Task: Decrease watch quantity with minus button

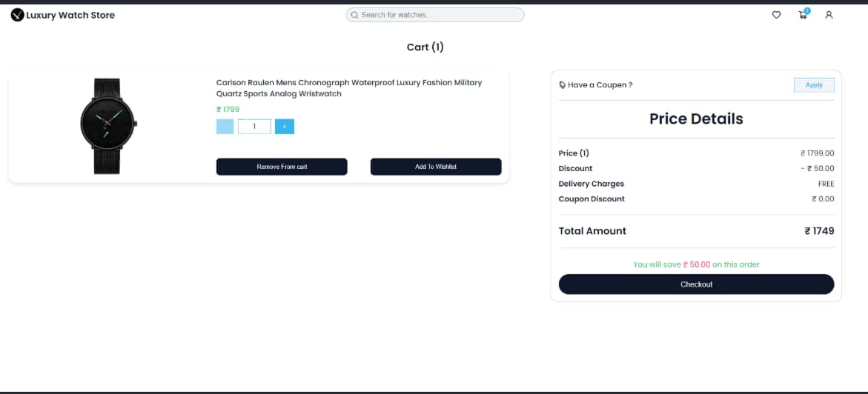Action: (x=225, y=127)
